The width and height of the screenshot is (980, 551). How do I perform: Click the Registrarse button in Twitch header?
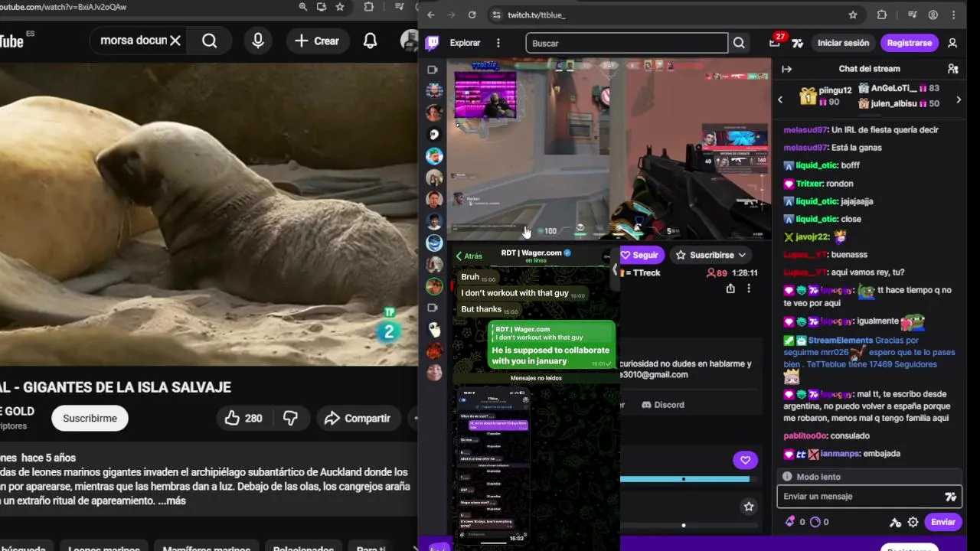click(x=909, y=43)
